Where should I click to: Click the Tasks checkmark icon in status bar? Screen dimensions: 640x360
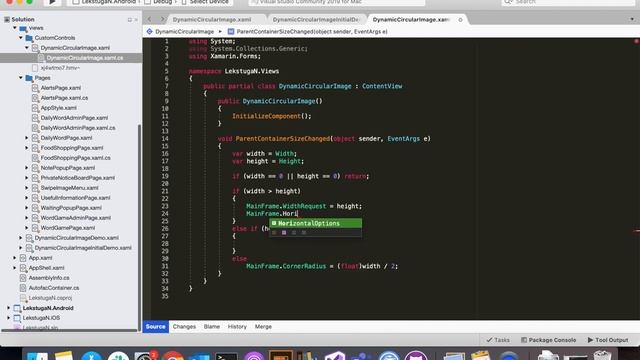(489, 340)
